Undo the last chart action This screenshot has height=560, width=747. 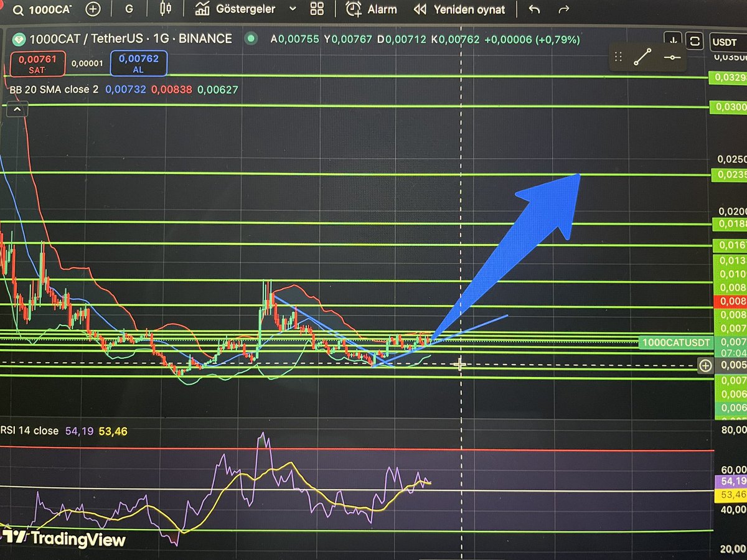pyautogui.click(x=534, y=9)
